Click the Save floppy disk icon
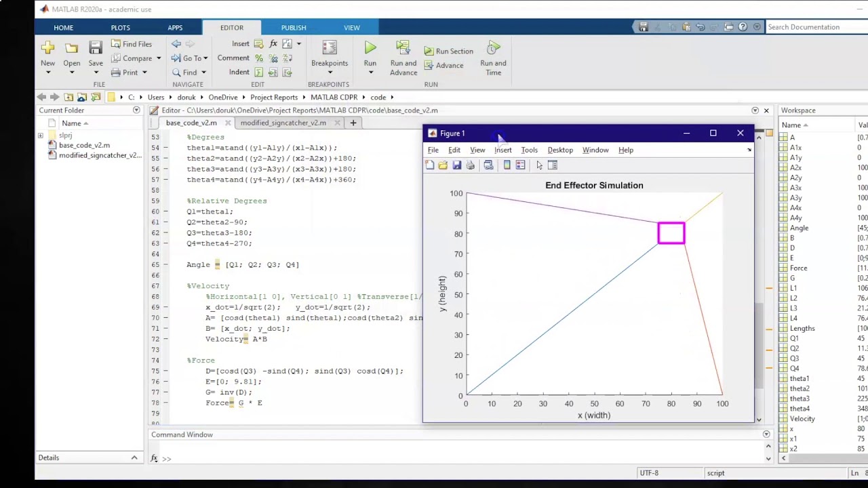The height and width of the screenshot is (488, 868). coord(96,47)
